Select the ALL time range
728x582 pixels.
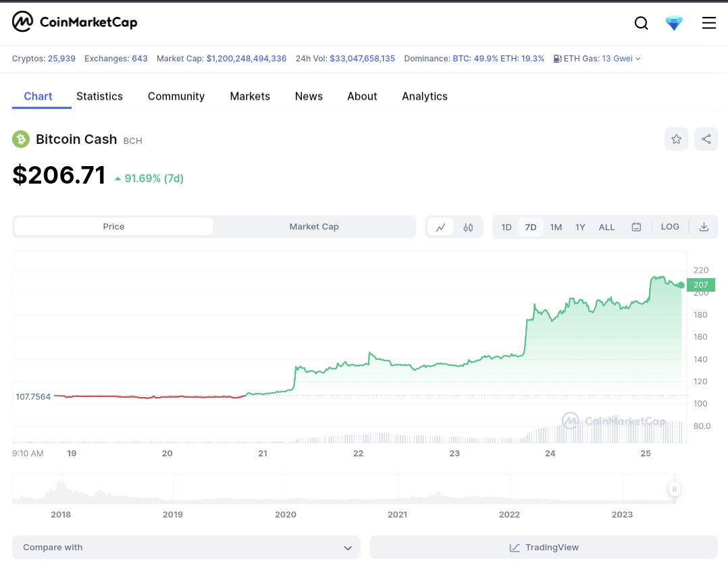(606, 227)
